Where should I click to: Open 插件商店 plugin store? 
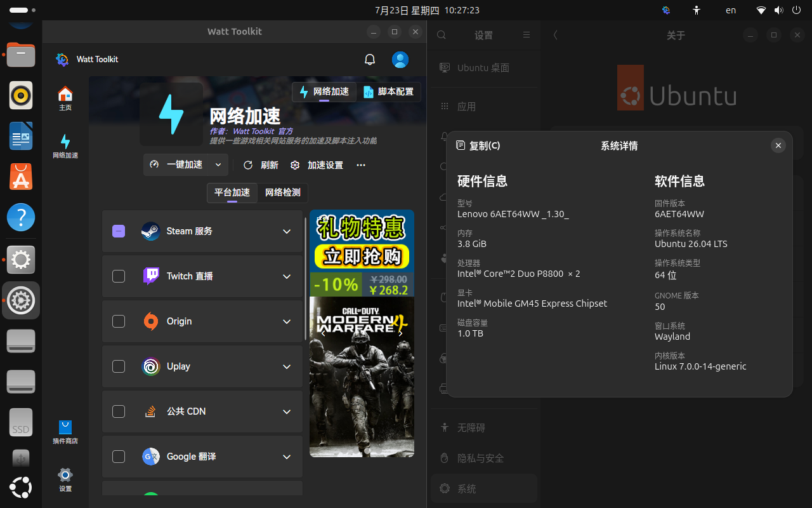coord(65,432)
